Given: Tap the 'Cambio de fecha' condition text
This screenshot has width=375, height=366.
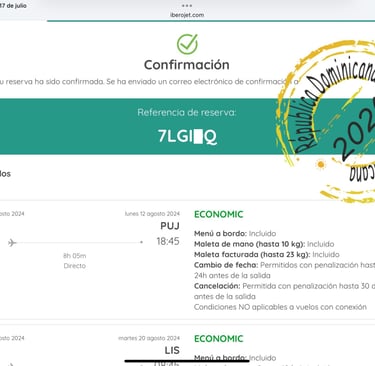Looking at the screenshot, I should point(284,270).
